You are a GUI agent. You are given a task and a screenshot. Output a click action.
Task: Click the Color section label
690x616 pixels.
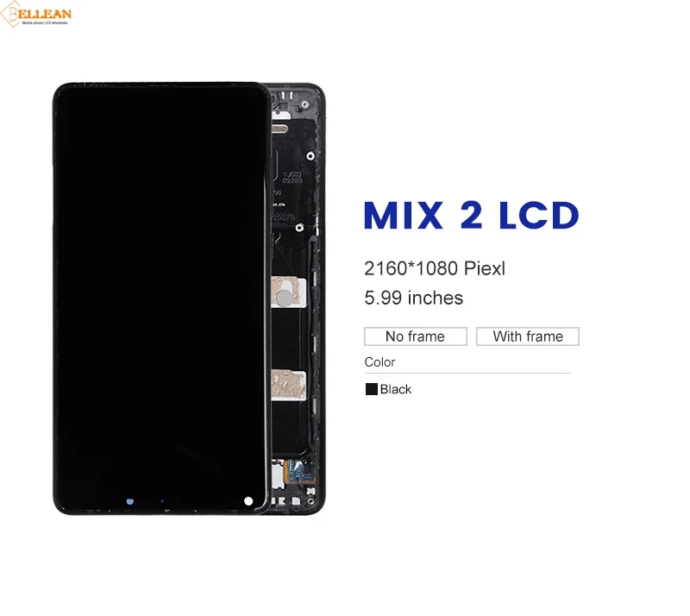click(x=379, y=362)
